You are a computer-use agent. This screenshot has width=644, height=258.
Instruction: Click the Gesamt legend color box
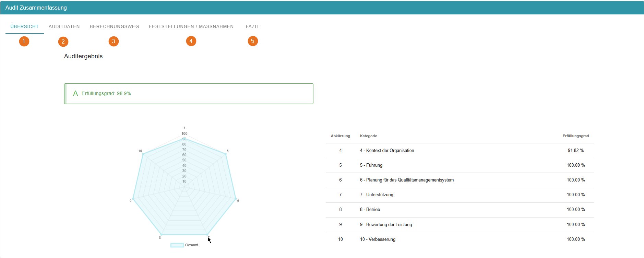click(177, 245)
